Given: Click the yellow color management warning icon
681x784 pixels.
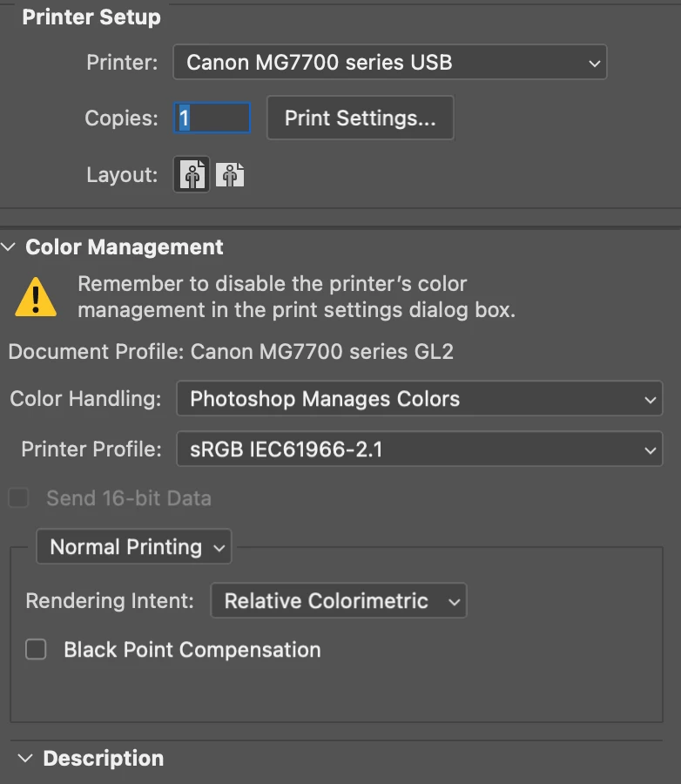Looking at the screenshot, I should coord(36,298).
